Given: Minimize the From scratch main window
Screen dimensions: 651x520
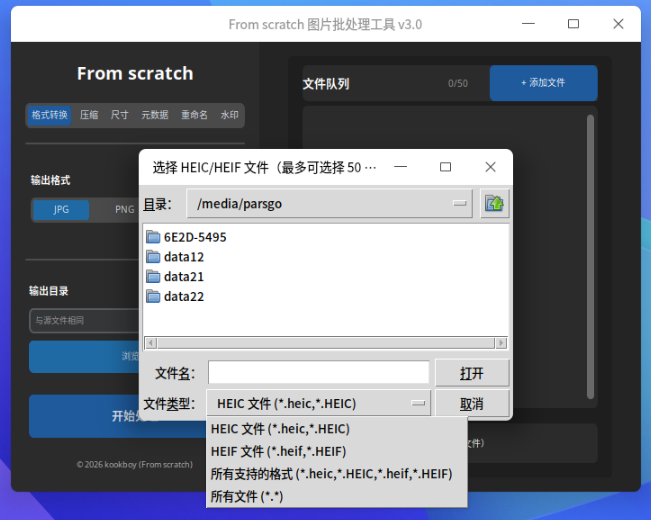Looking at the screenshot, I should click(528, 24).
